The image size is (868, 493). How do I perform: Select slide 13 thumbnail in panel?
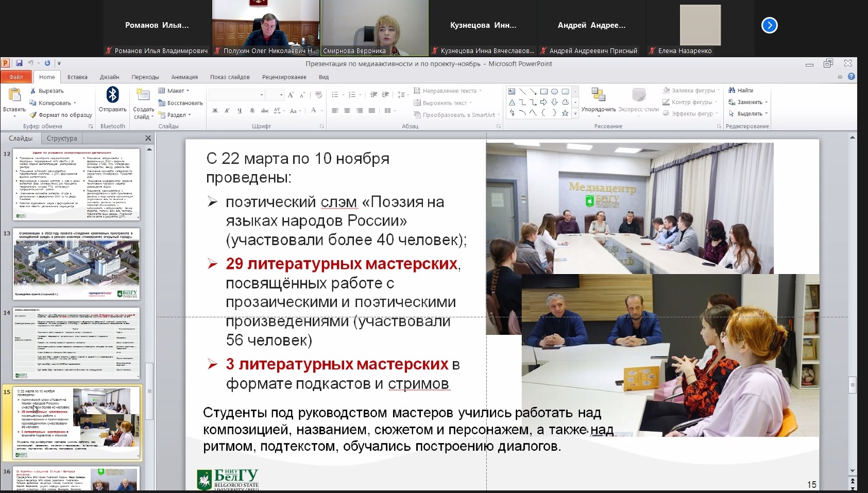coord(77,264)
